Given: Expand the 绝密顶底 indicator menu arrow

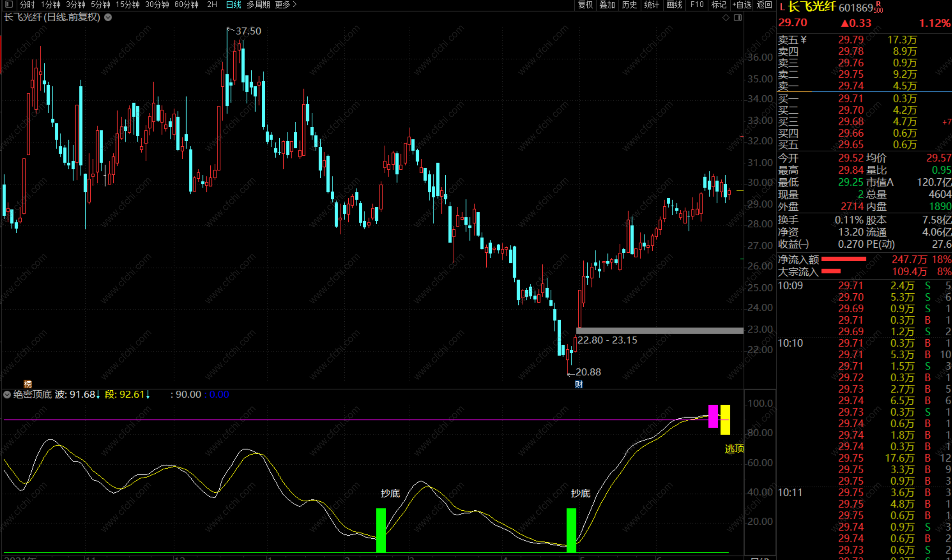Looking at the screenshot, I should coord(7,394).
